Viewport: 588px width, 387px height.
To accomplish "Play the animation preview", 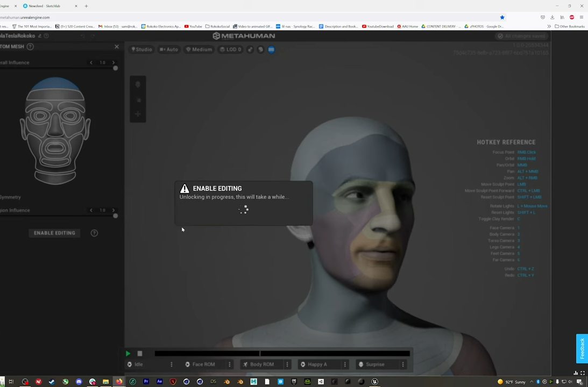I will [128, 353].
